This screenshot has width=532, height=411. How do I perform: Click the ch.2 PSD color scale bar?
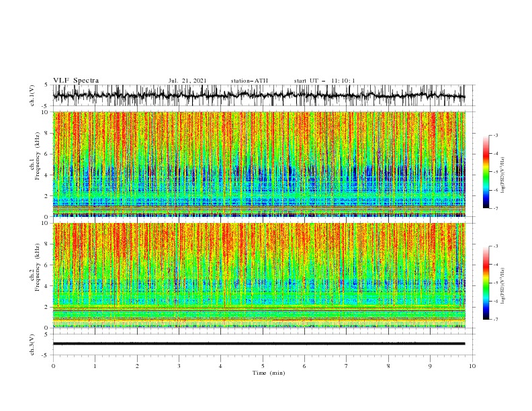(x=486, y=283)
